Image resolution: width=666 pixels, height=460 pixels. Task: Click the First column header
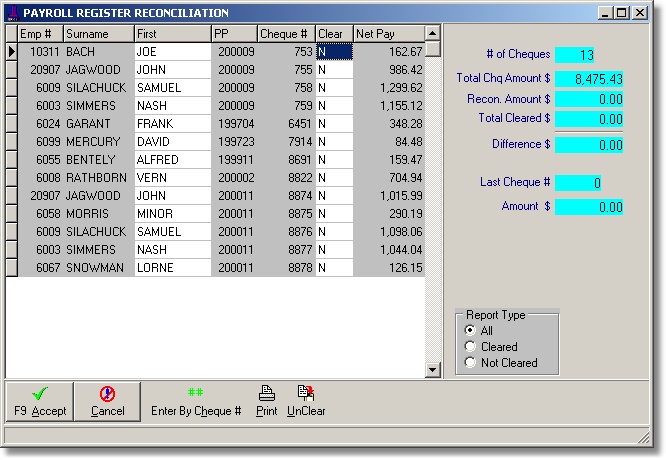point(172,34)
